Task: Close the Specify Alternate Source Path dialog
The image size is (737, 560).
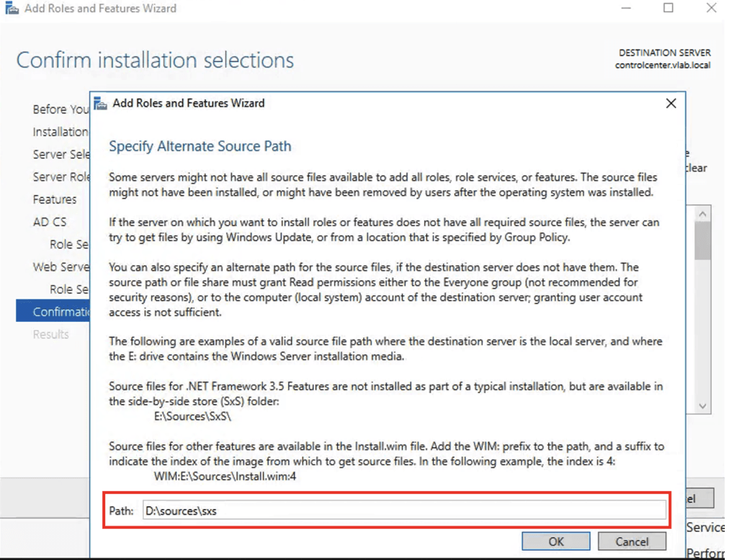Action: (671, 104)
